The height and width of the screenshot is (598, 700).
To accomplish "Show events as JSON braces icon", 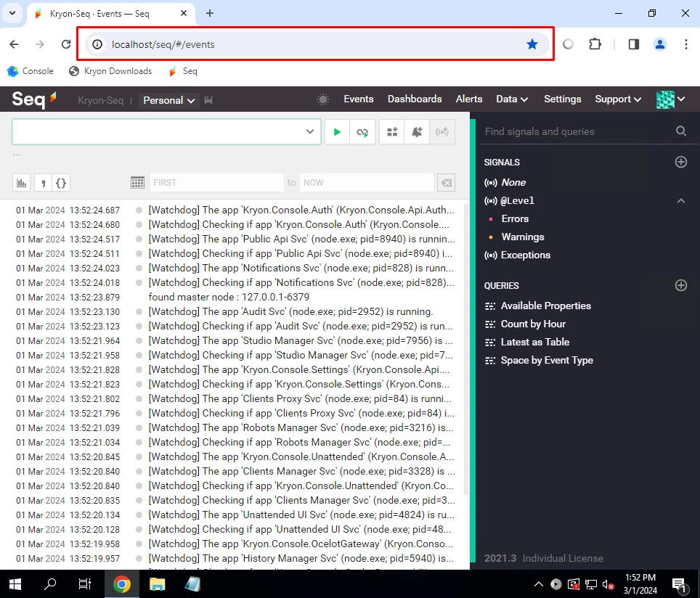I will 61,183.
